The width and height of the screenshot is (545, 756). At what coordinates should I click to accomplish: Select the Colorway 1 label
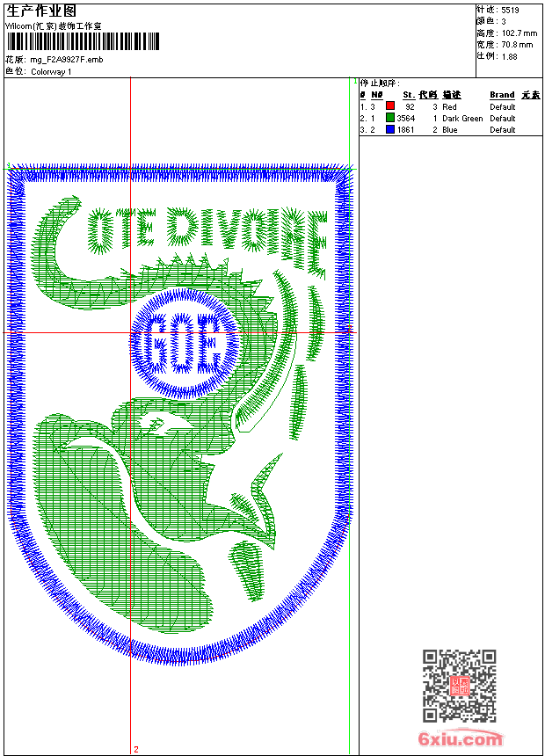coord(51,72)
